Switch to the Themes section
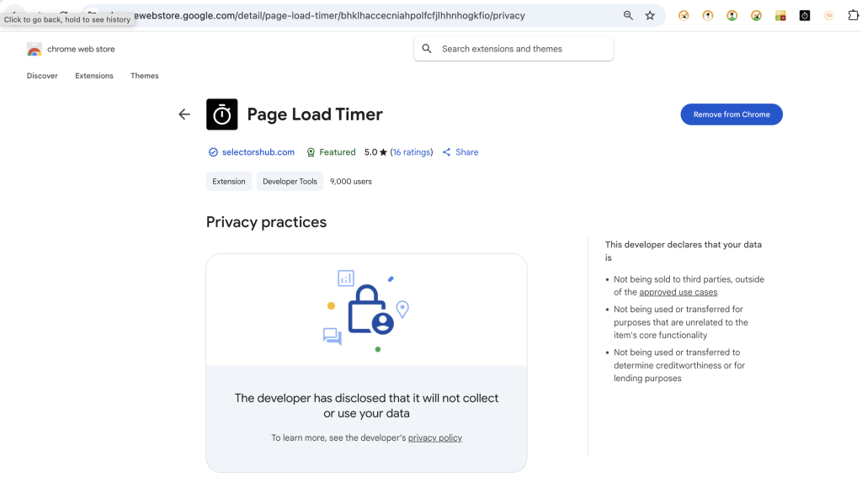 pyautogui.click(x=144, y=76)
